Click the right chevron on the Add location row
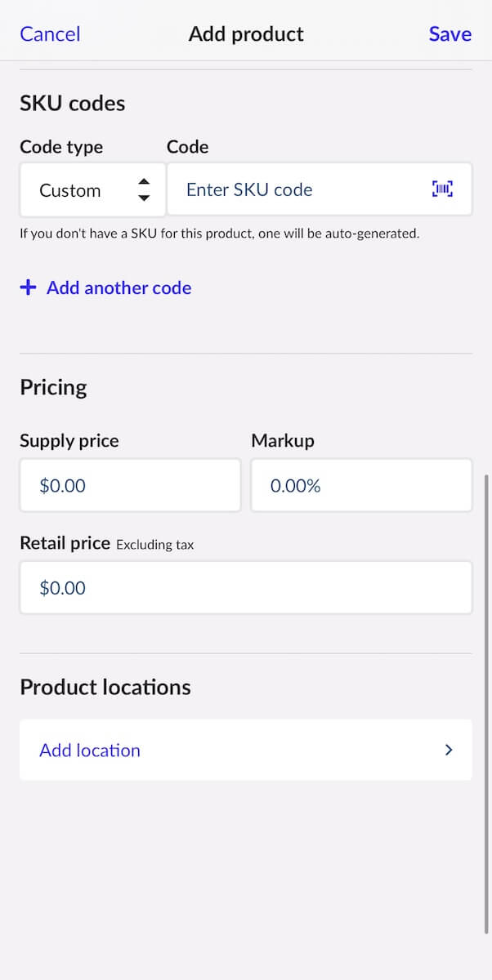Viewport: 492px width, 980px height. [x=448, y=750]
